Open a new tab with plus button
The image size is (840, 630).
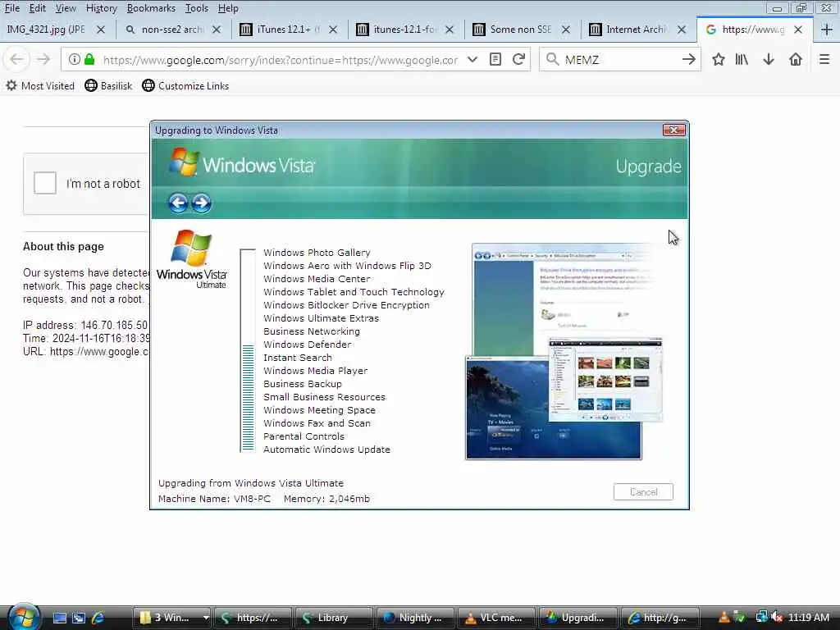[827, 30]
